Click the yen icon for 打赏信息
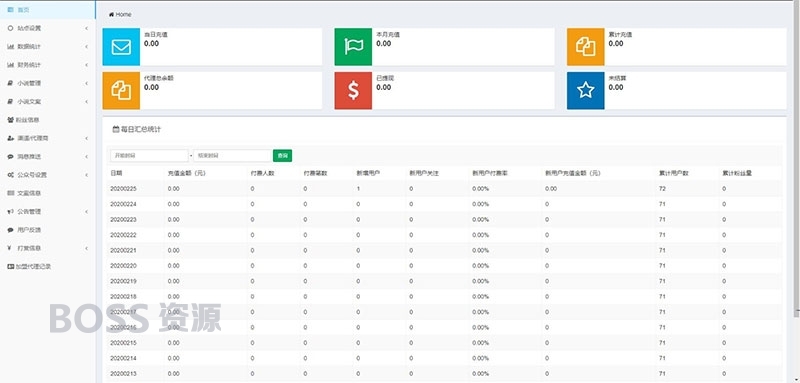800x383 pixels. click(x=10, y=248)
